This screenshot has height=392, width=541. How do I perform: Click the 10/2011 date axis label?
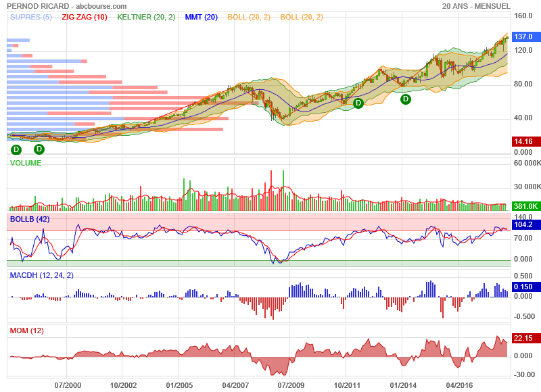click(347, 385)
